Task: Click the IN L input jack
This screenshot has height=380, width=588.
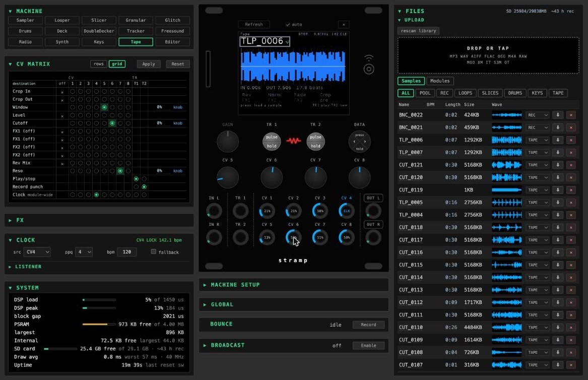Action: (214, 211)
